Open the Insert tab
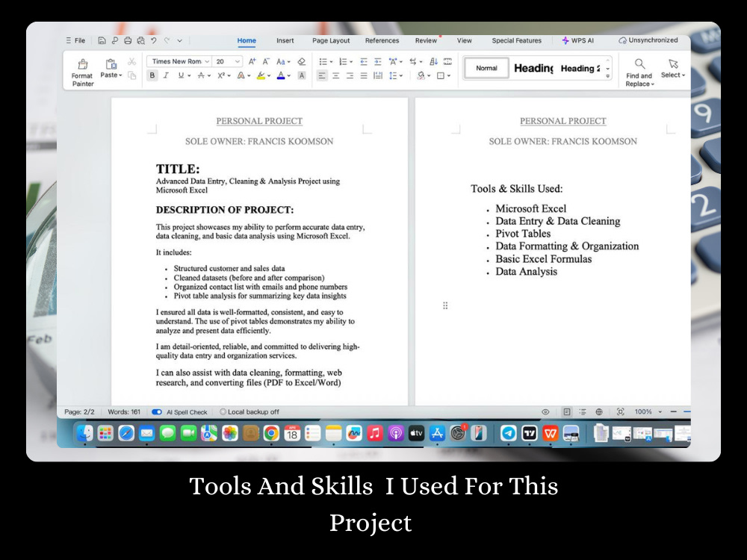The width and height of the screenshot is (747, 560). (285, 40)
